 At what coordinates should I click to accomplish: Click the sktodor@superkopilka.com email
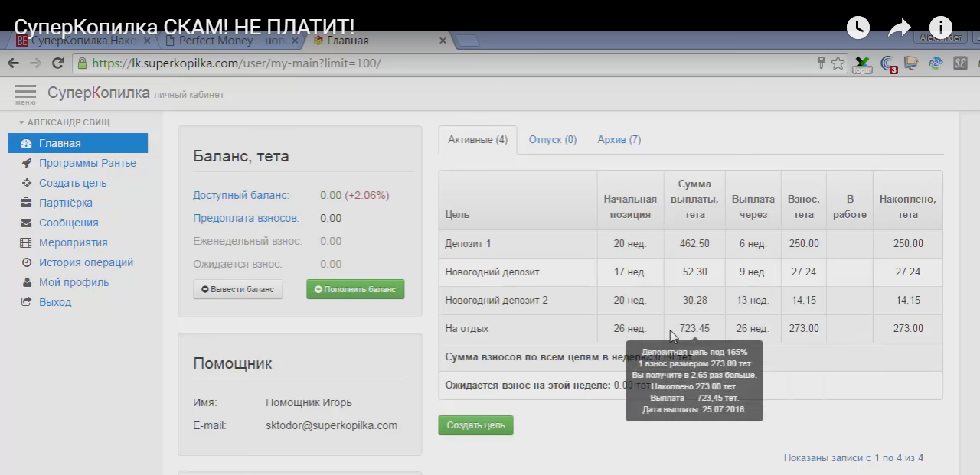coord(332,425)
